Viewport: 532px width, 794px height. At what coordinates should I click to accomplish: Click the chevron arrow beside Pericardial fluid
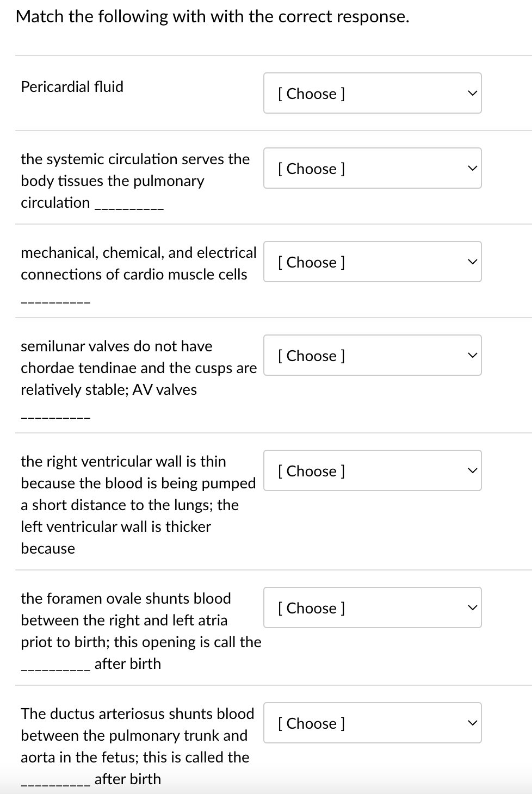point(473,93)
